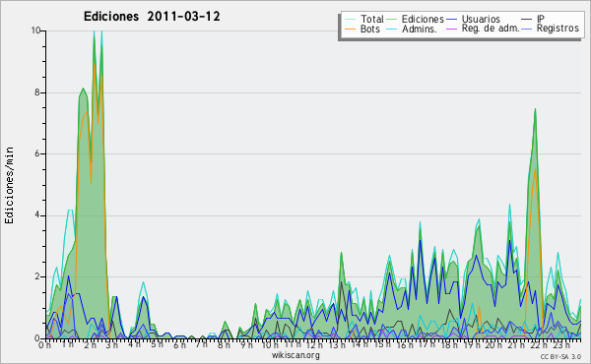591x364 pixels.
Task: Click the y-axis value 10
Action: (35, 30)
